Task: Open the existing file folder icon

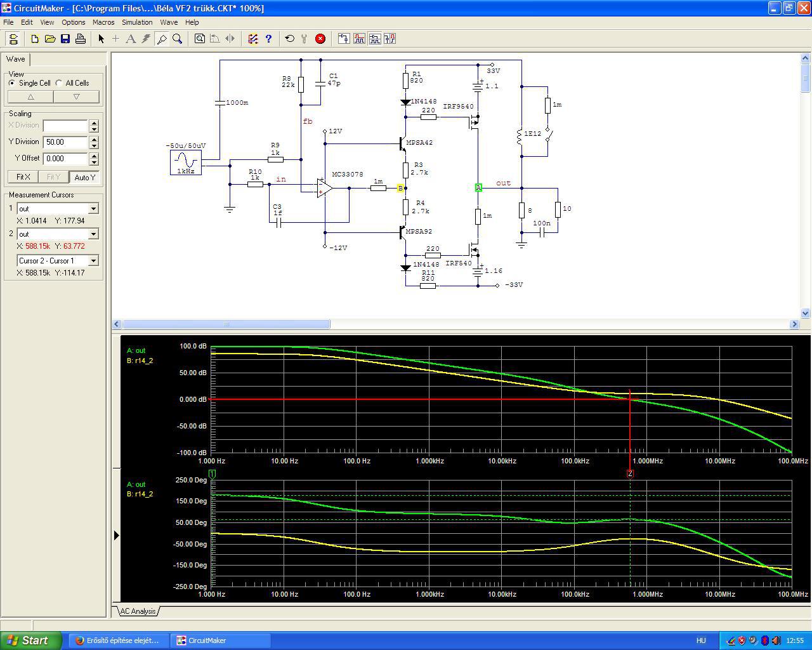Action: pos(50,39)
